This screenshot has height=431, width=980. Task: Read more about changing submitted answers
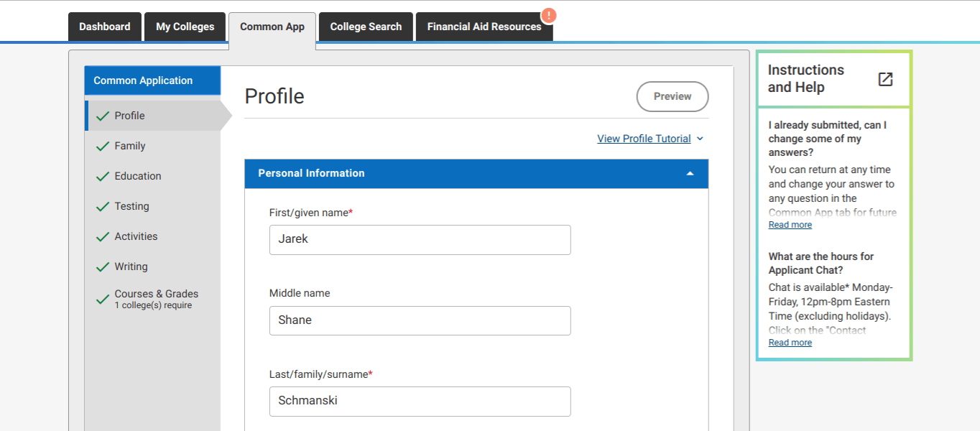[x=790, y=225]
